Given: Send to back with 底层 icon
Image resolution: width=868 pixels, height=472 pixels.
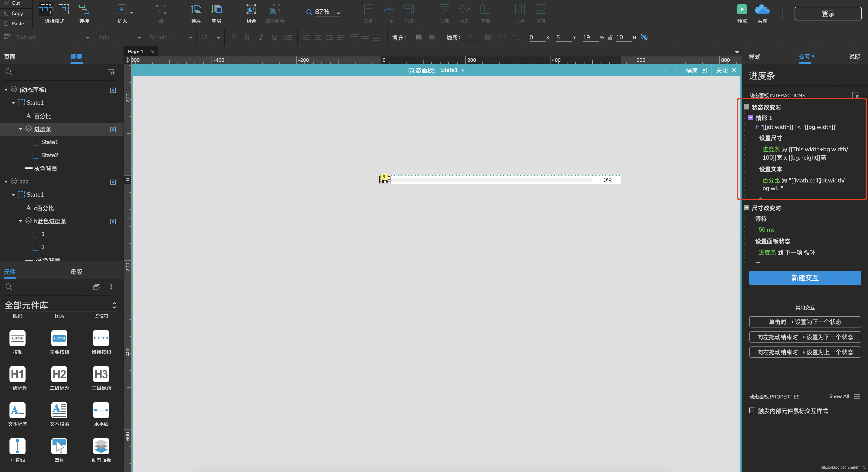Looking at the screenshot, I should pos(216,9).
